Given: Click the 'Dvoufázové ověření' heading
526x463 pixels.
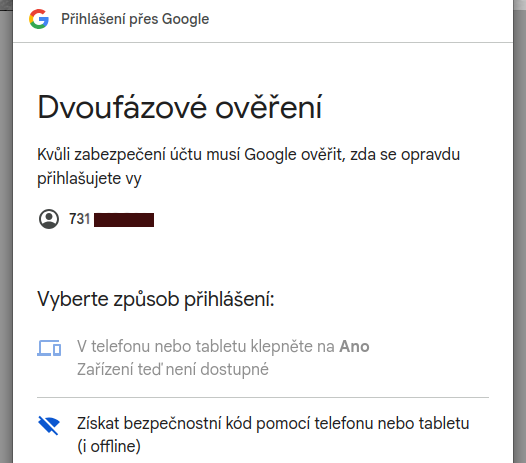Looking at the screenshot, I should coord(180,107).
